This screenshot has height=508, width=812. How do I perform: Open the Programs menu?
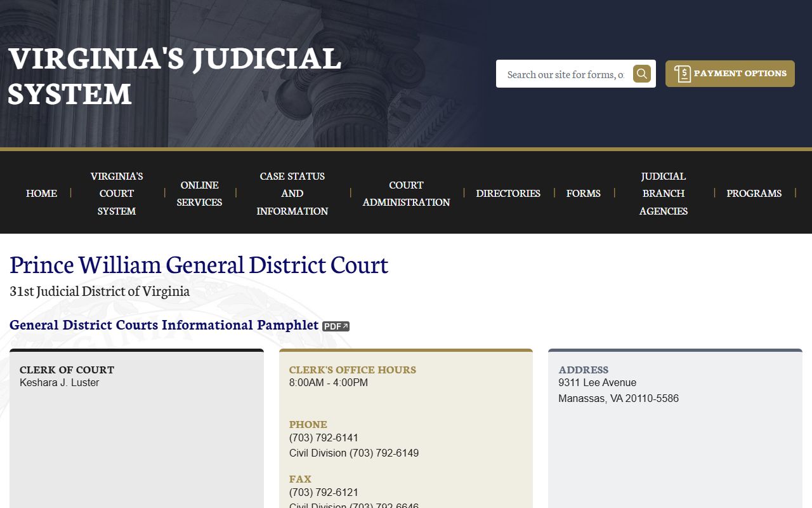click(754, 193)
